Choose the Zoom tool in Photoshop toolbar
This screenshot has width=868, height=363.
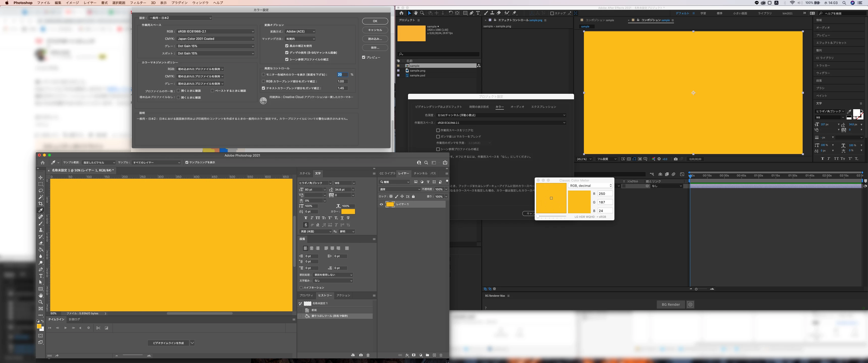coord(41,302)
